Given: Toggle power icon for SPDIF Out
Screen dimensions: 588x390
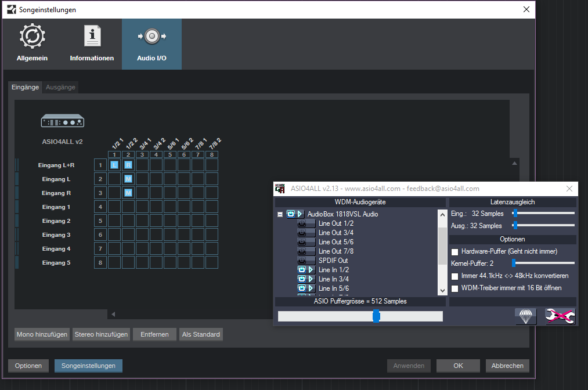Looking at the screenshot, I should click(x=302, y=261).
